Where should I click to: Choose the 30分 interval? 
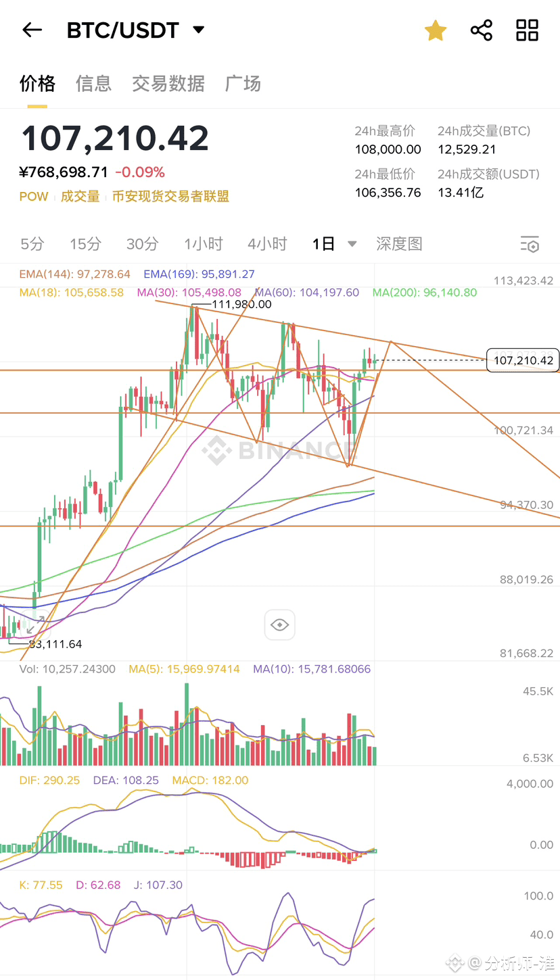coord(143,244)
